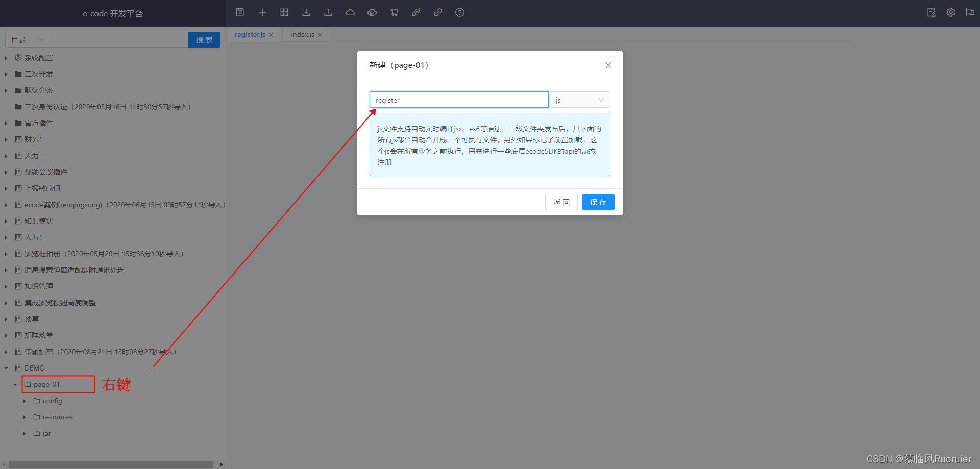Select the 集成浏览按钮高度调整 tree item
Image resolution: width=980 pixels, height=469 pixels.
60,303
